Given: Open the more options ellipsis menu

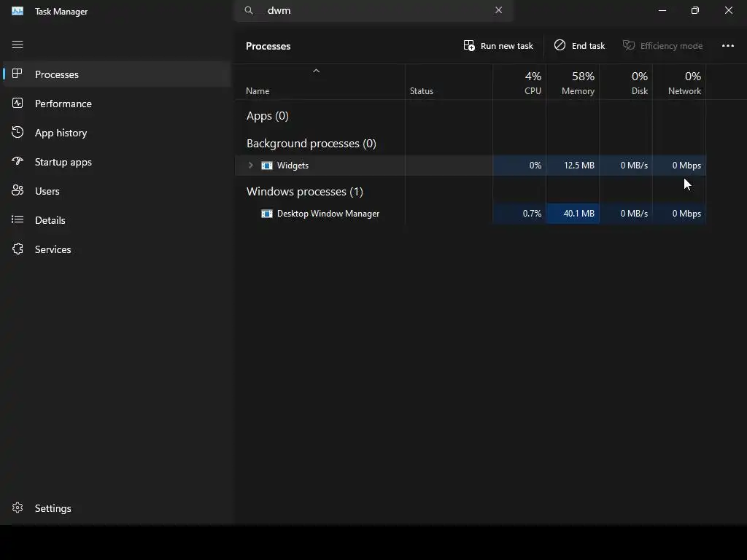Looking at the screenshot, I should [x=727, y=46].
